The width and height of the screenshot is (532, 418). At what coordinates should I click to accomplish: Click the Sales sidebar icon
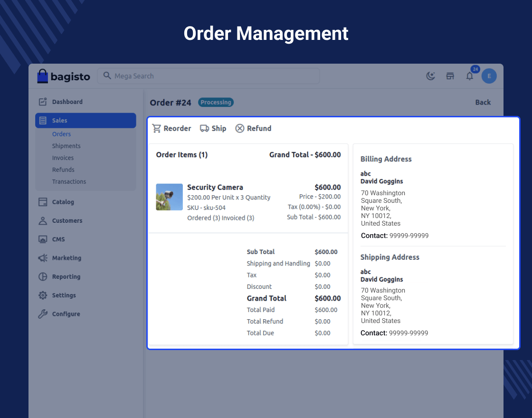43,121
